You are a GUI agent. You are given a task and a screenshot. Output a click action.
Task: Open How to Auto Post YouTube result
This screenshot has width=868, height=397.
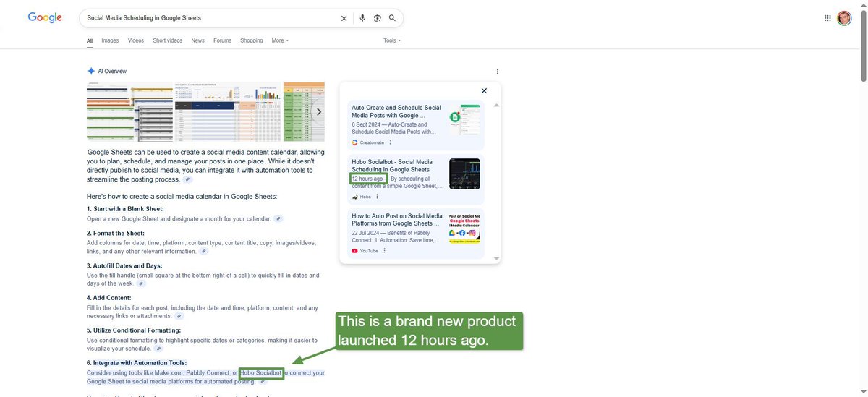[397, 220]
